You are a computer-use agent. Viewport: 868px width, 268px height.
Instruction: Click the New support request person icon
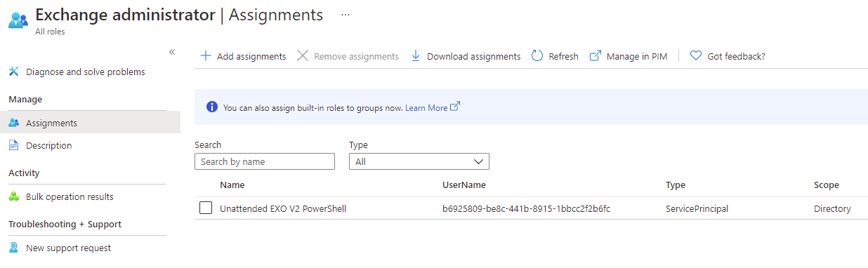14,248
